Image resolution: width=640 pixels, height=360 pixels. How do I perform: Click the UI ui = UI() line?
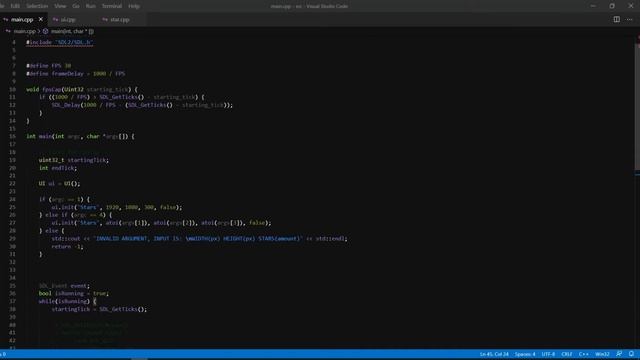click(x=59, y=184)
